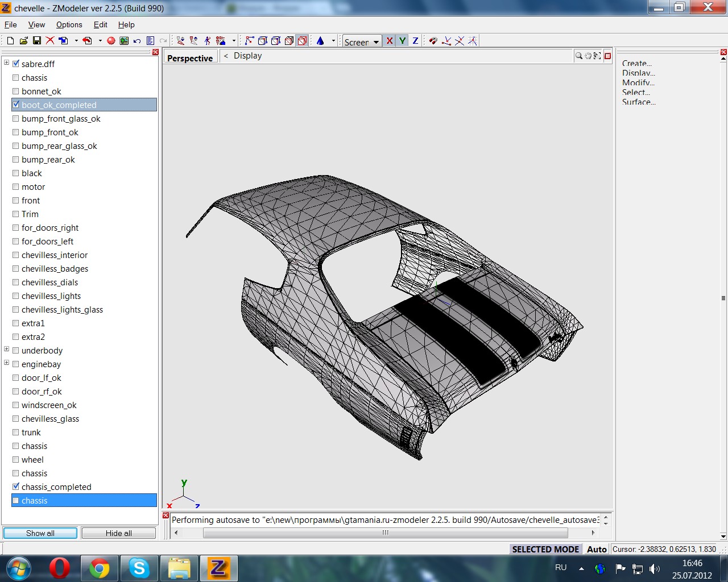This screenshot has width=728, height=582.
Task: Uncheck the sabre.dff checkbox
Action: pyautogui.click(x=16, y=64)
